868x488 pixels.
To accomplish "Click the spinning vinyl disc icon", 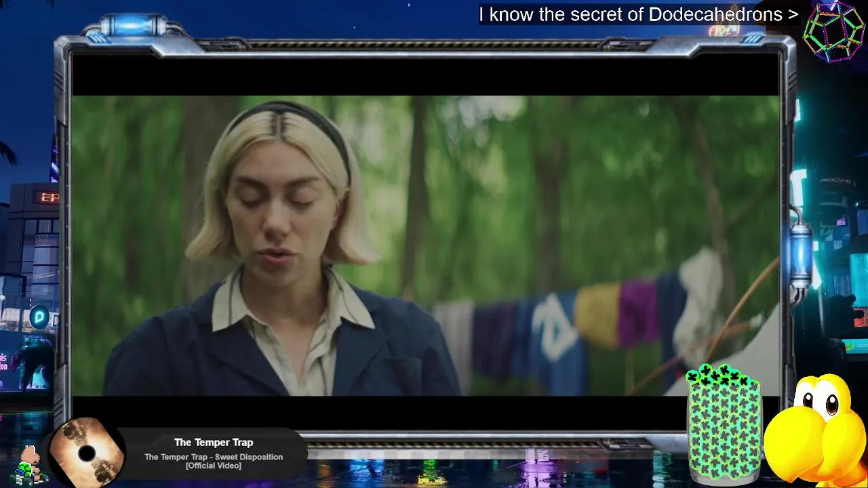I will tap(86, 452).
